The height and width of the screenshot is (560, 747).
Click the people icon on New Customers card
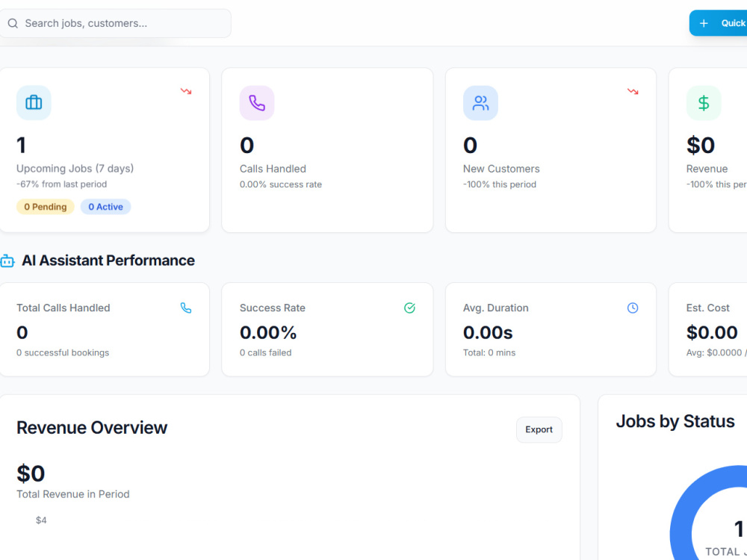[480, 103]
